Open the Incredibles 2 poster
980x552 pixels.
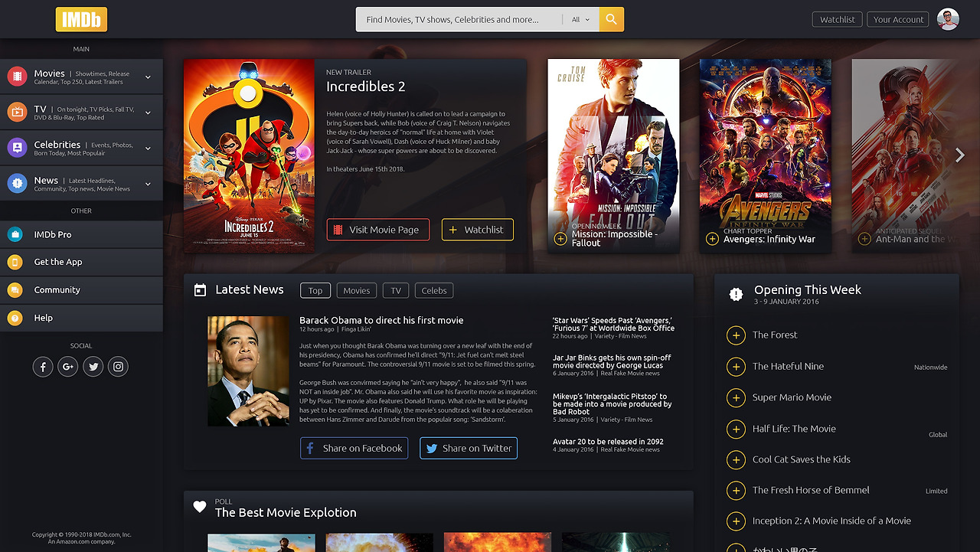(249, 156)
